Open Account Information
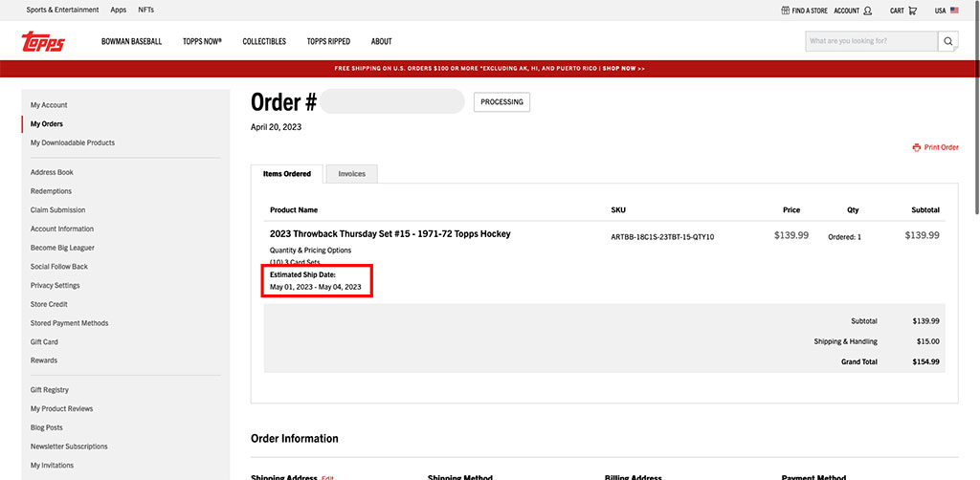980x480 pixels. [62, 229]
